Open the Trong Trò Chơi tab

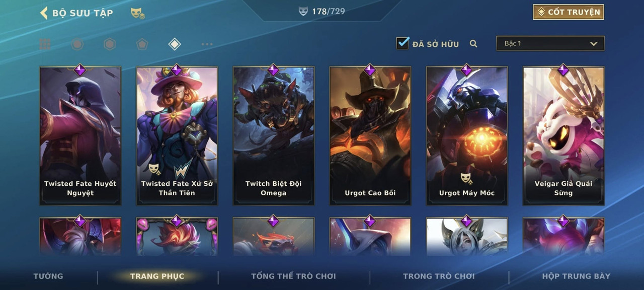(x=439, y=276)
